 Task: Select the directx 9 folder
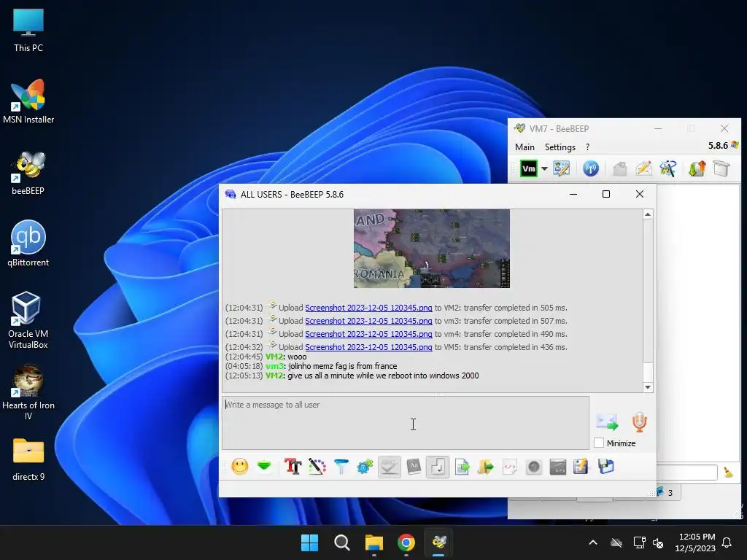28,459
